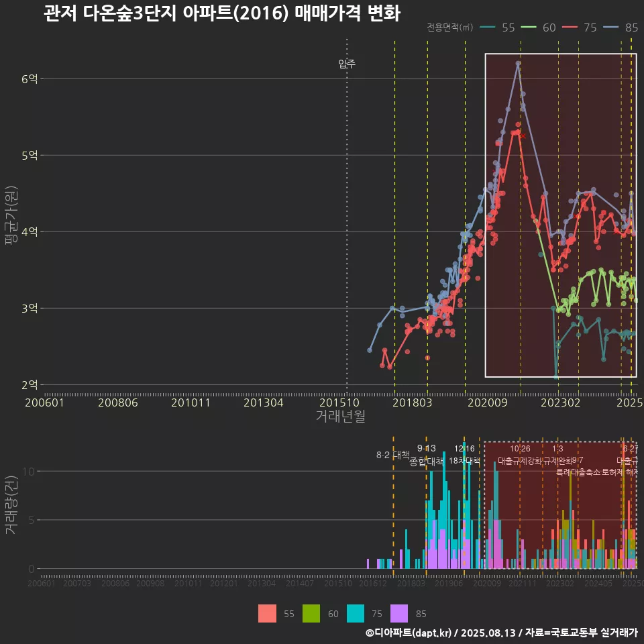
Task: Click the green 60 swatch in bottom legend
Action: [x=311, y=614]
